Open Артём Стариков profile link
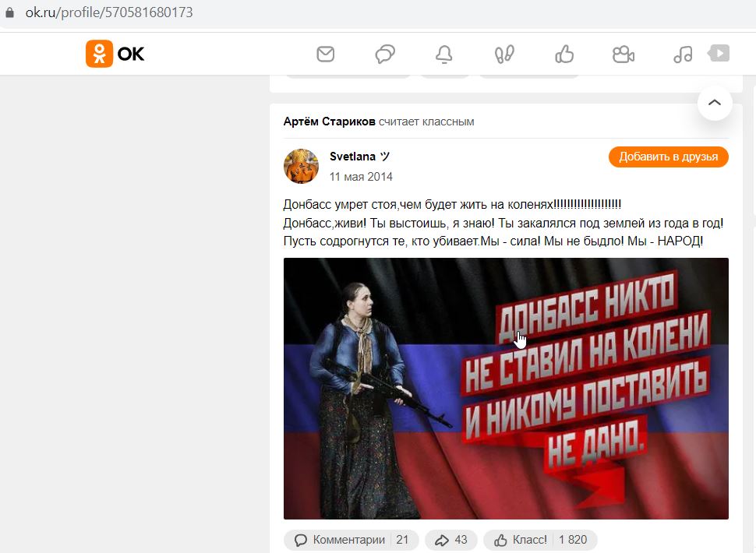Image resolution: width=756 pixels, height=553 pixels. point(330,122)
